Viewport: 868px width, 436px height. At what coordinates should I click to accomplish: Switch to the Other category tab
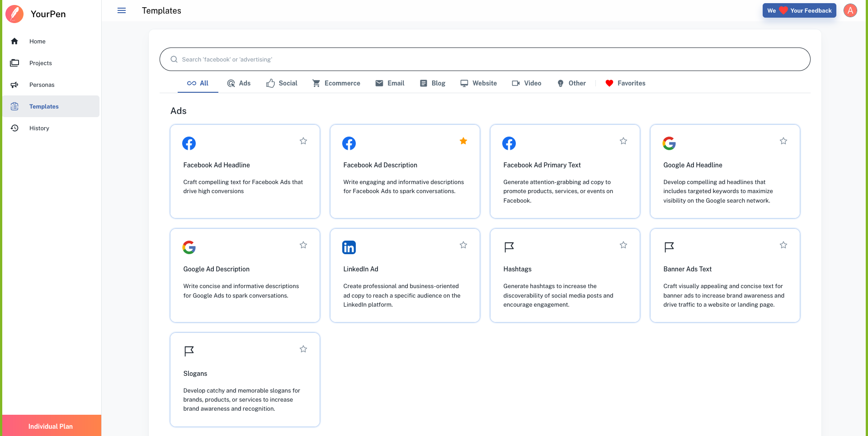(x=571, y=83)
